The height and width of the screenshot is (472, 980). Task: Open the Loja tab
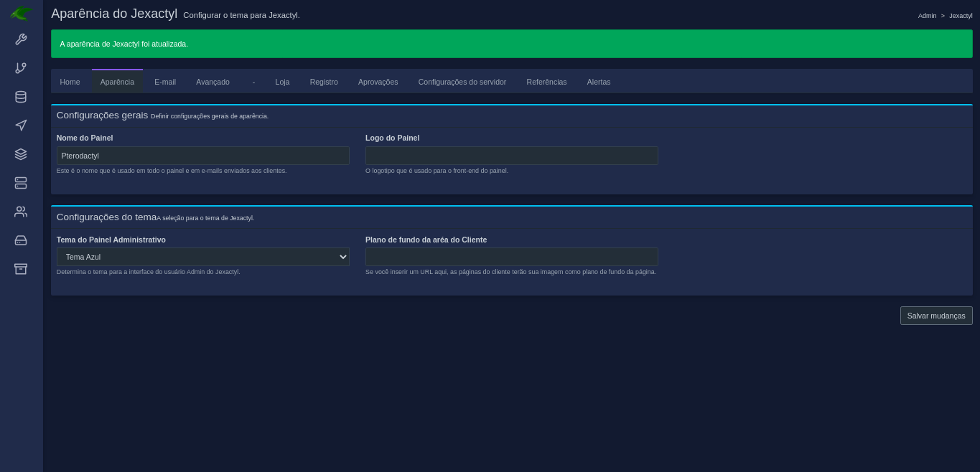click(282, 82)
